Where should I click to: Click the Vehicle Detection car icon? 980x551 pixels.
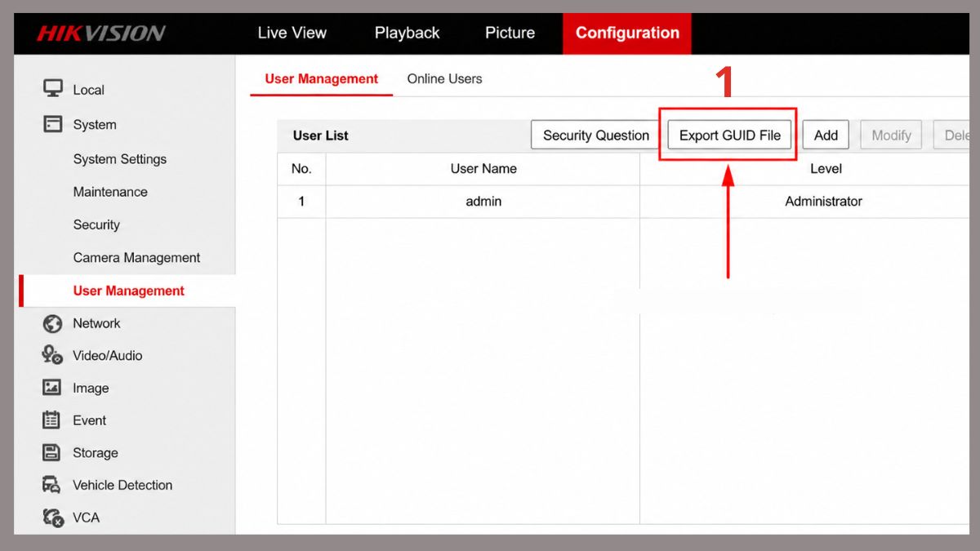[x=51, y=485]
